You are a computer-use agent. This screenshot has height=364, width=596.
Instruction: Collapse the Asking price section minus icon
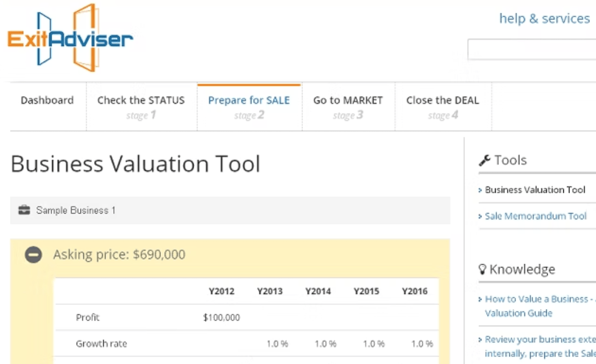33,255
